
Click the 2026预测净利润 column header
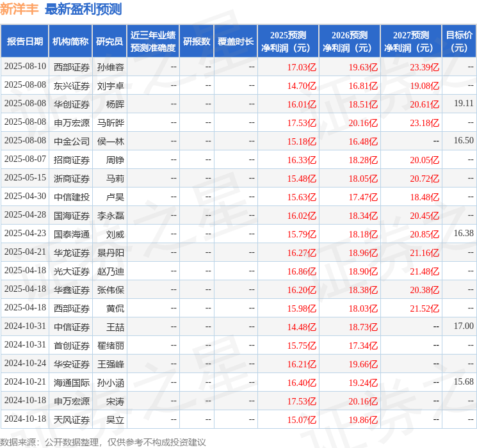click(349, 42)
